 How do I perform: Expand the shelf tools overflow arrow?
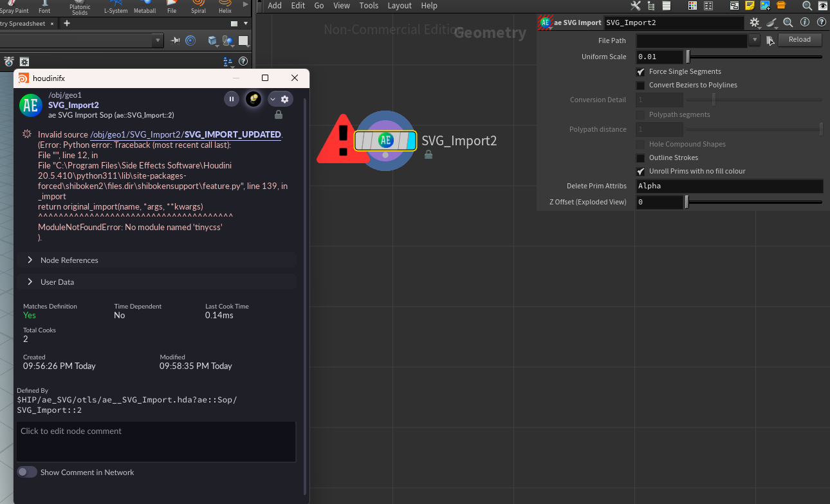(245, 6)
